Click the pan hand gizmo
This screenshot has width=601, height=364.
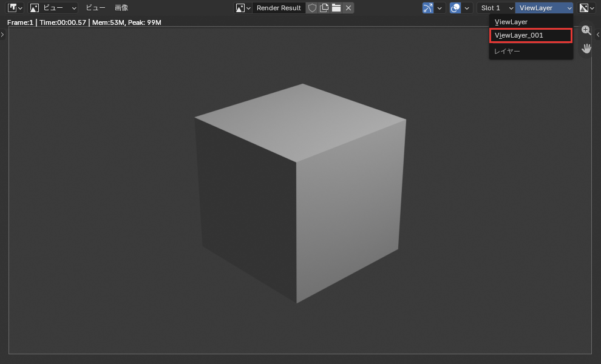point(586,49)
